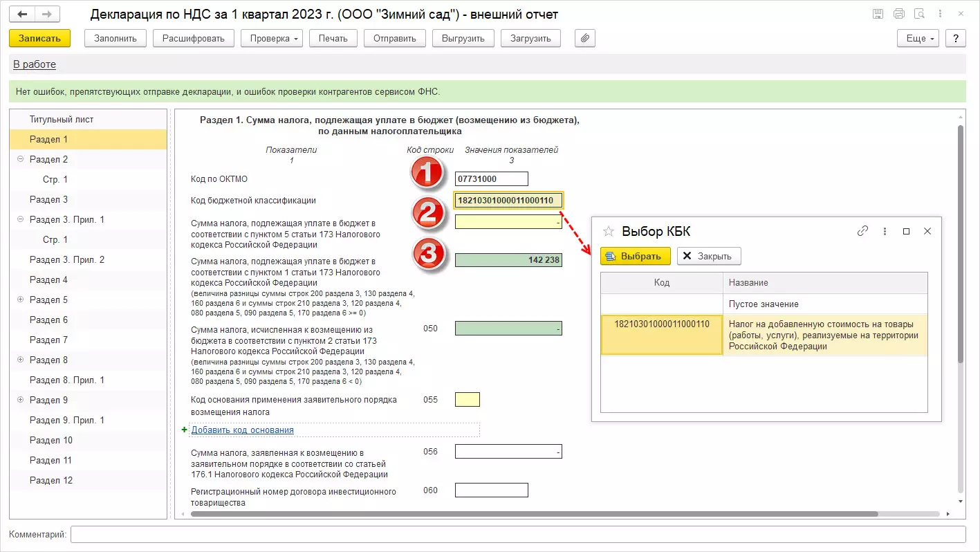The width and height of the screenshot is (980, 552).
Task: Open the Еще dropdown menu
Action: (918, 38)
